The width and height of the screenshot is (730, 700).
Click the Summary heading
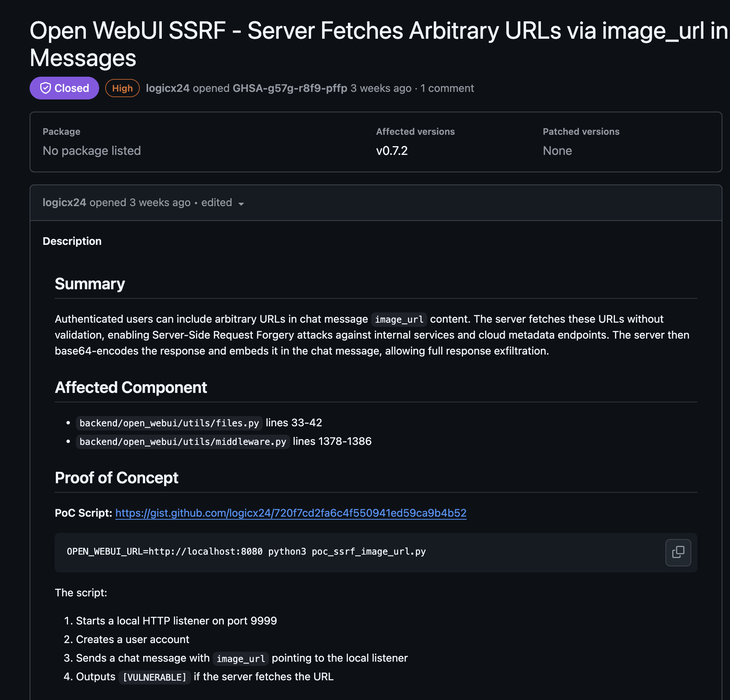[x=90, y=284]
